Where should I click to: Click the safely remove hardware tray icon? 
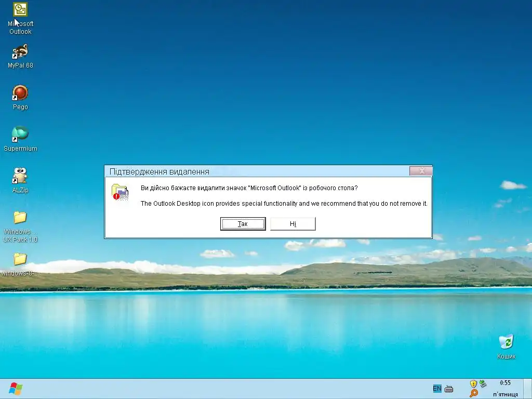[x=483, y=384]
